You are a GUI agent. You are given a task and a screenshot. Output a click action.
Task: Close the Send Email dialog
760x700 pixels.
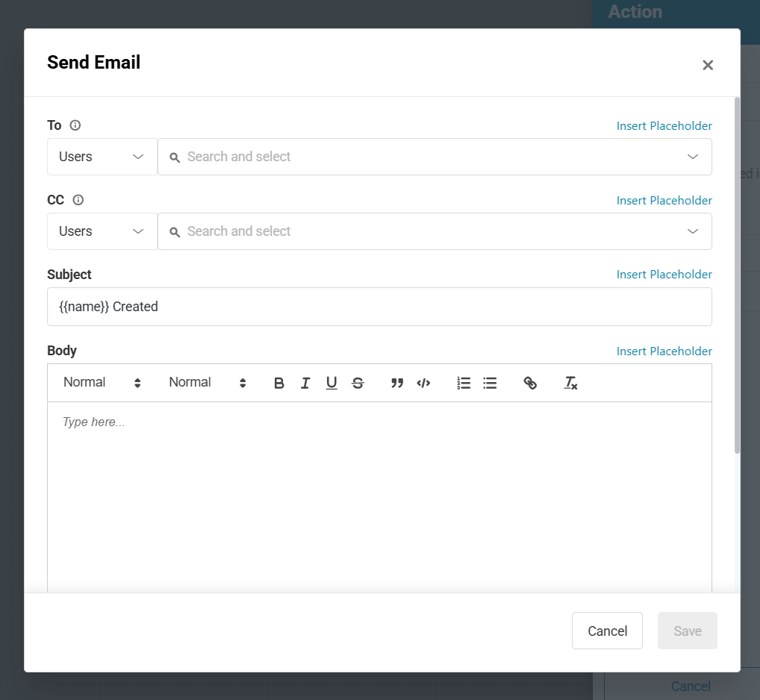click(708, 65)
